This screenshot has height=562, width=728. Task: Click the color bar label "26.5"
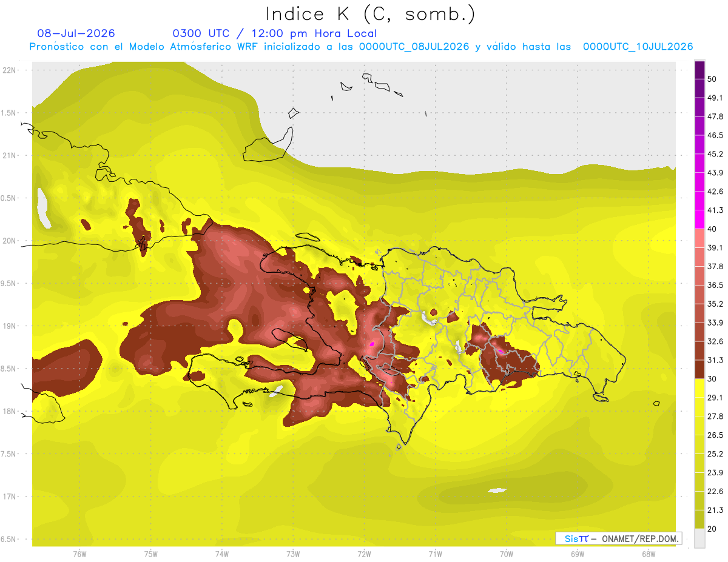715,435
